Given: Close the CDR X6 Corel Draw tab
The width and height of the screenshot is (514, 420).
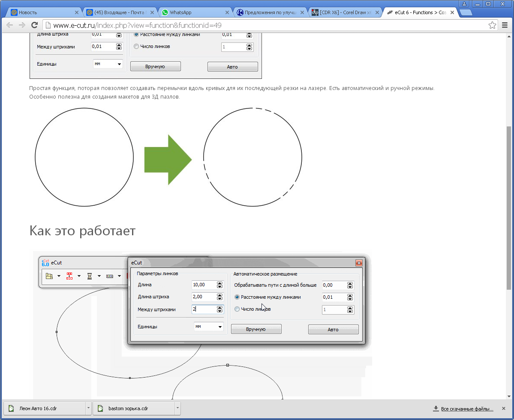Looking at the screenshot, I should (x=377, y=12).
